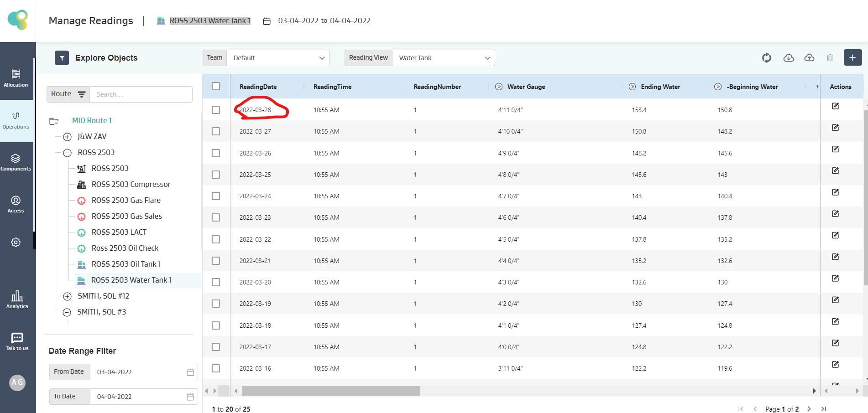The height and width of the screenshot is (413, 868).
Task: Select checkbox for 2022-03-24 reading
Action: [x=216, y=196]
